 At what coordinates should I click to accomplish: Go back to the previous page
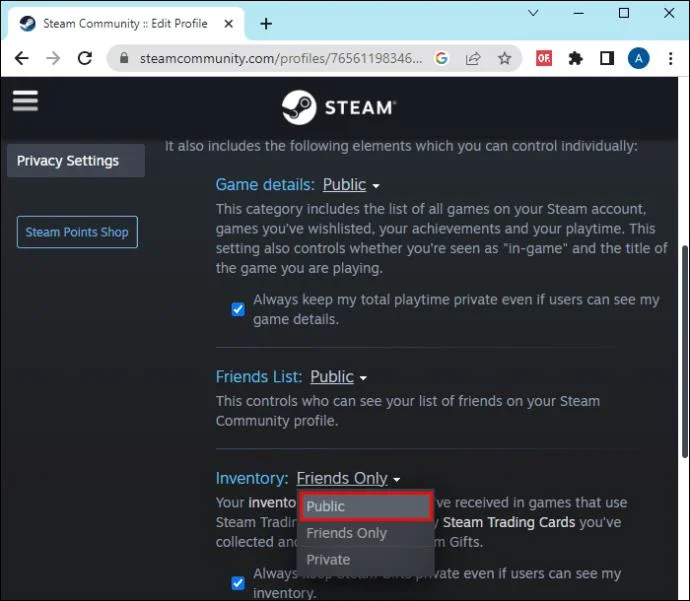22,58
